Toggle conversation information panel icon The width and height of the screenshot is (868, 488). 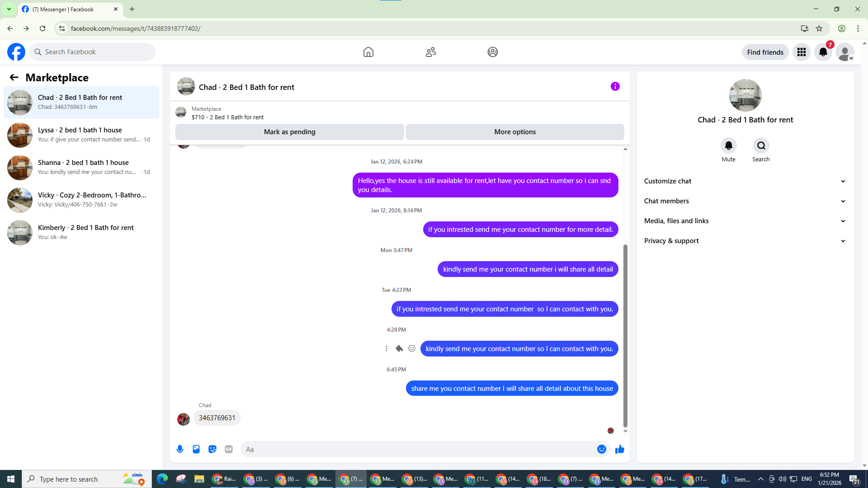coord(615,86)
